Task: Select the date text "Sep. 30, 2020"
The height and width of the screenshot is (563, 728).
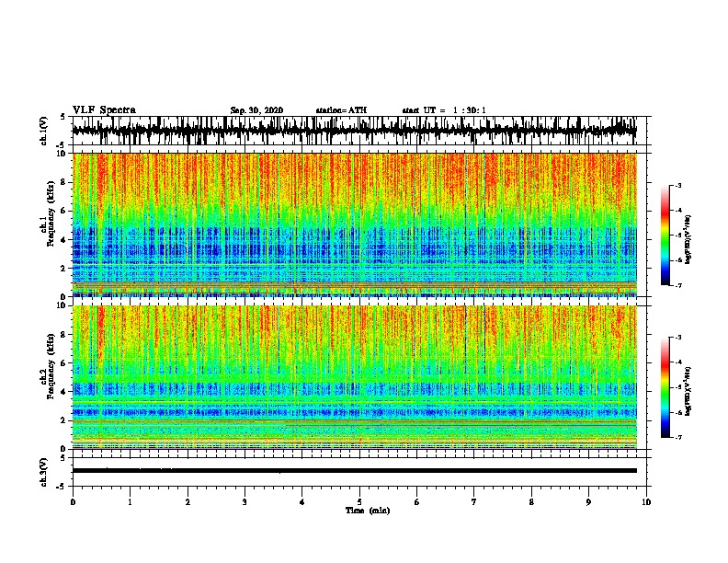Action: coord(256,110)
